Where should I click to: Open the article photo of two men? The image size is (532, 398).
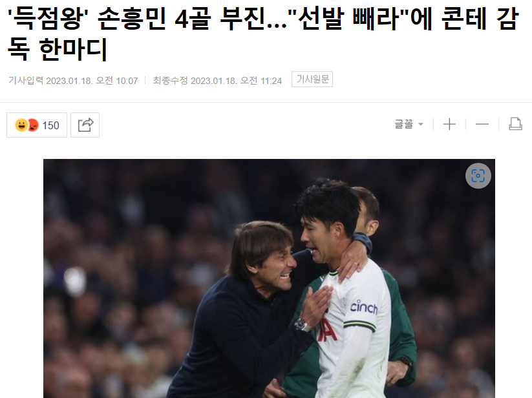point(269,278)
